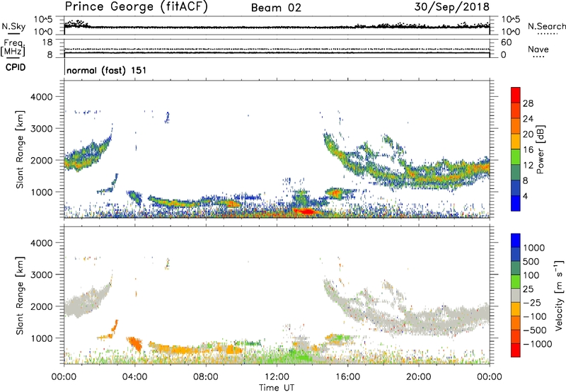Click the teal Power segment between 8 and 12
This screenshot has height=392, width=566.
pyautogui.click(x=516, y=172)
